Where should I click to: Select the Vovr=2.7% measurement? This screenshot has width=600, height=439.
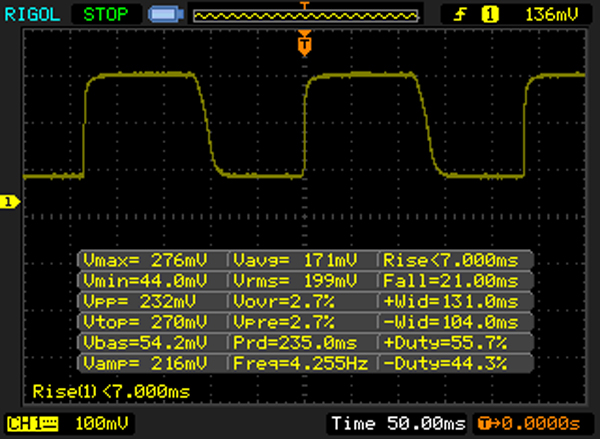pyautogui.click(x=284, y=301)
